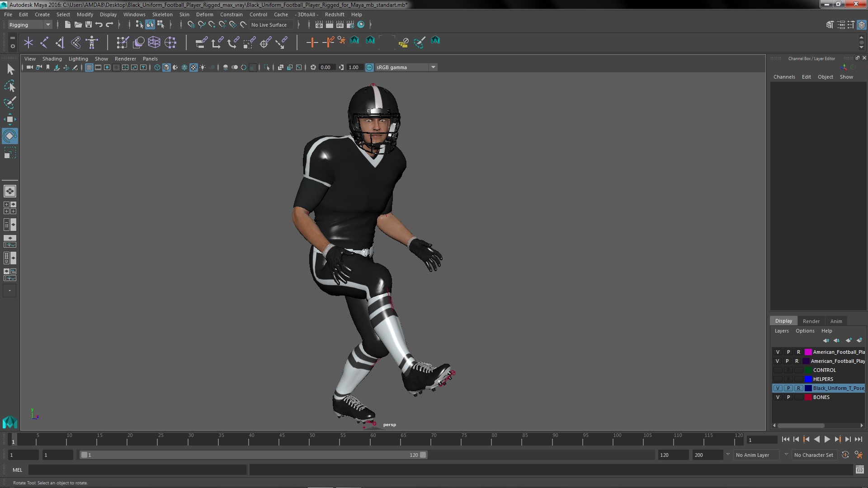
Task: Enable visibility on CONTROL layer
Action: point(778,370)
